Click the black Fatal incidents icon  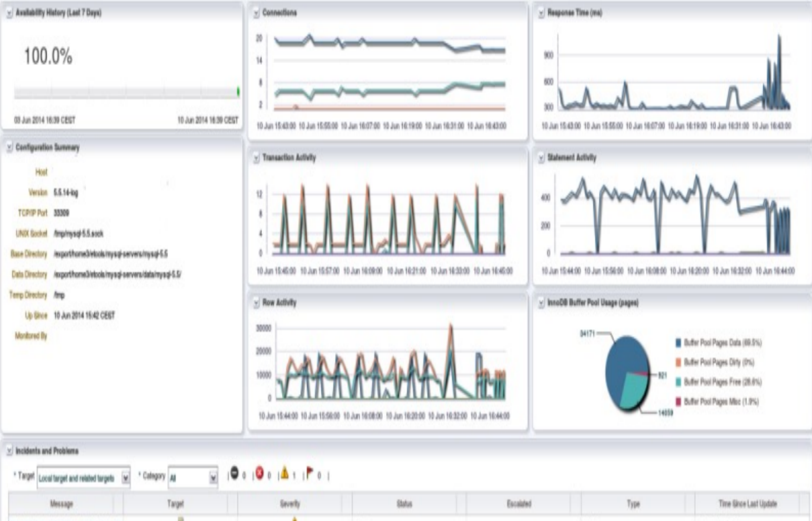[x=235, y=474]
